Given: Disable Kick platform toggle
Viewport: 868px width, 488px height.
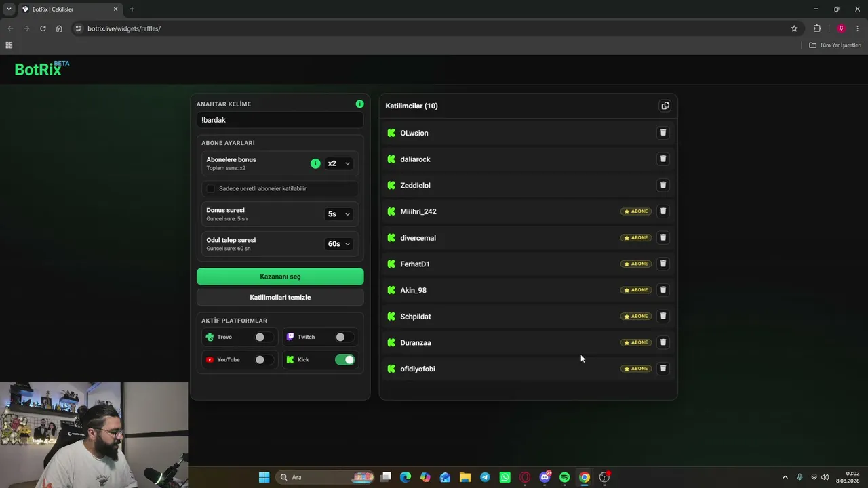Looking at the screenshot, I should pos(344,360).
